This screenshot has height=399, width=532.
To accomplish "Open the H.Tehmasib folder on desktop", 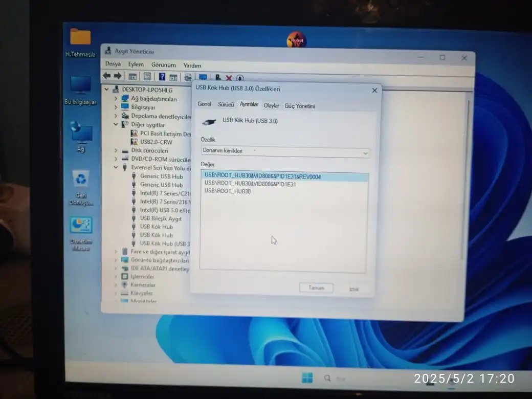I will pos(80,43).
